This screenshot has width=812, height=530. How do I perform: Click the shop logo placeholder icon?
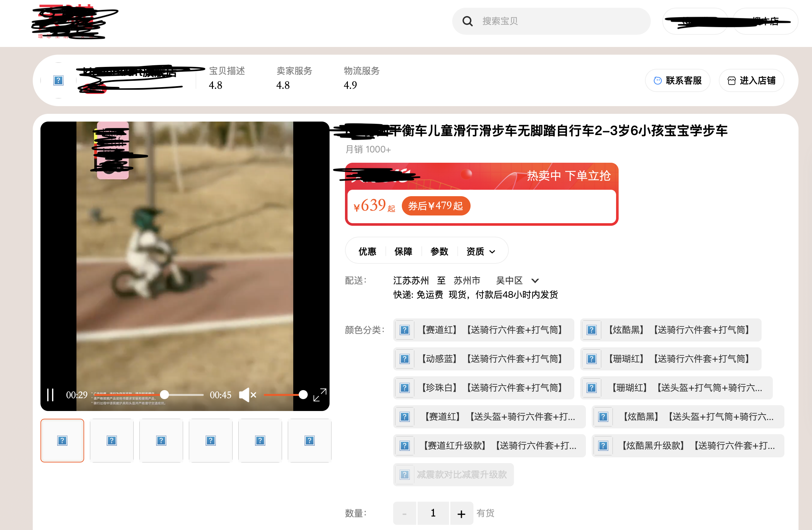[x=58, y=81]
